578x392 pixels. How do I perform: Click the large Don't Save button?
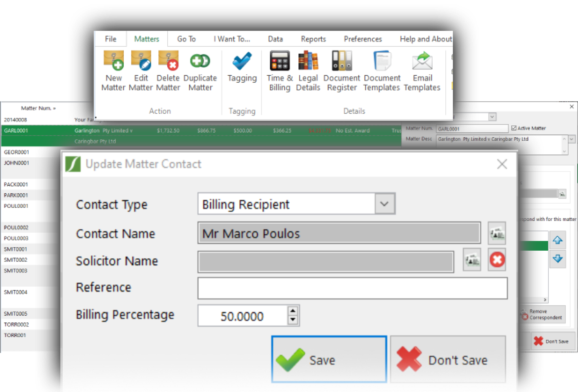point(448,359)
